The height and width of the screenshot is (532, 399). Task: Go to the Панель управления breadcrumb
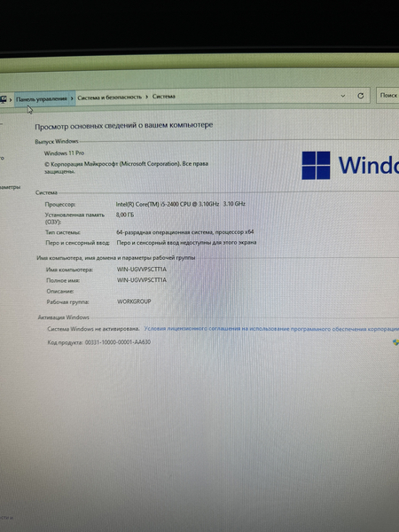[42, 98]
